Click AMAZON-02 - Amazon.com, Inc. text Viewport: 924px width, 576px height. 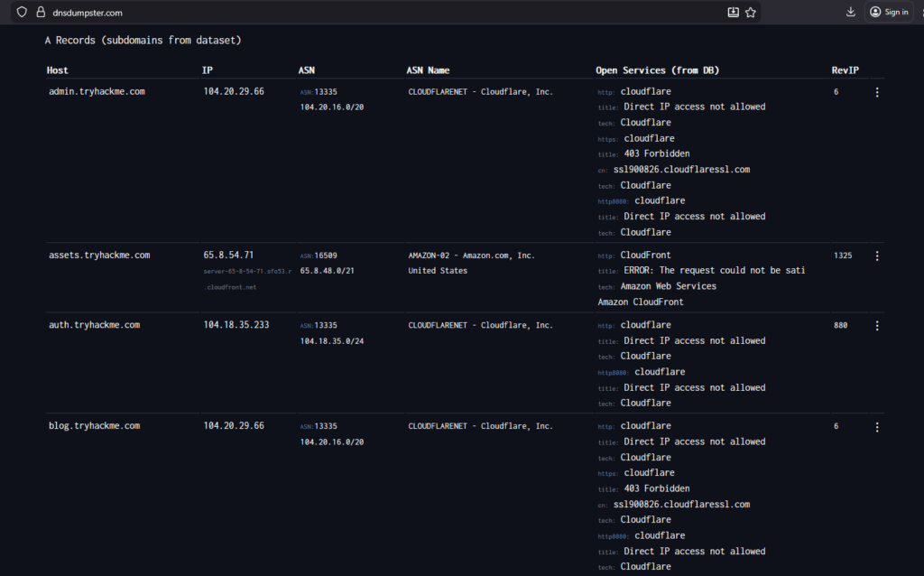click(471, 255)
